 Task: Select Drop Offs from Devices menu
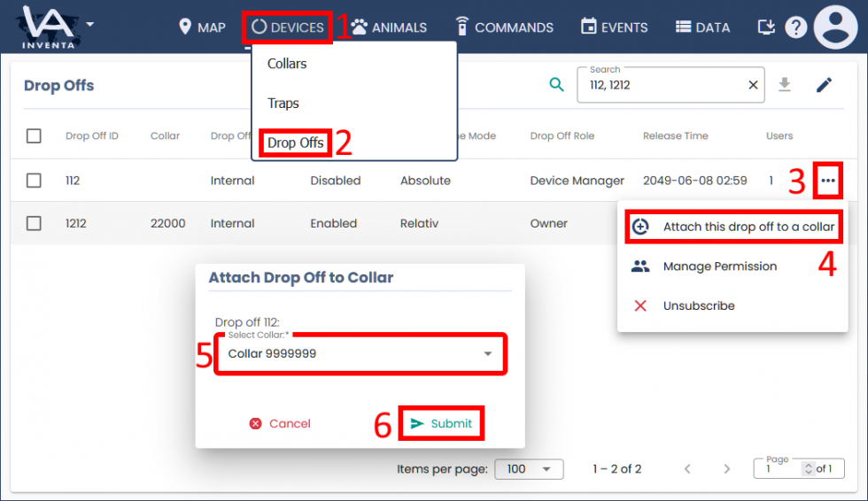pyautogui.click(x=295, y=143)
